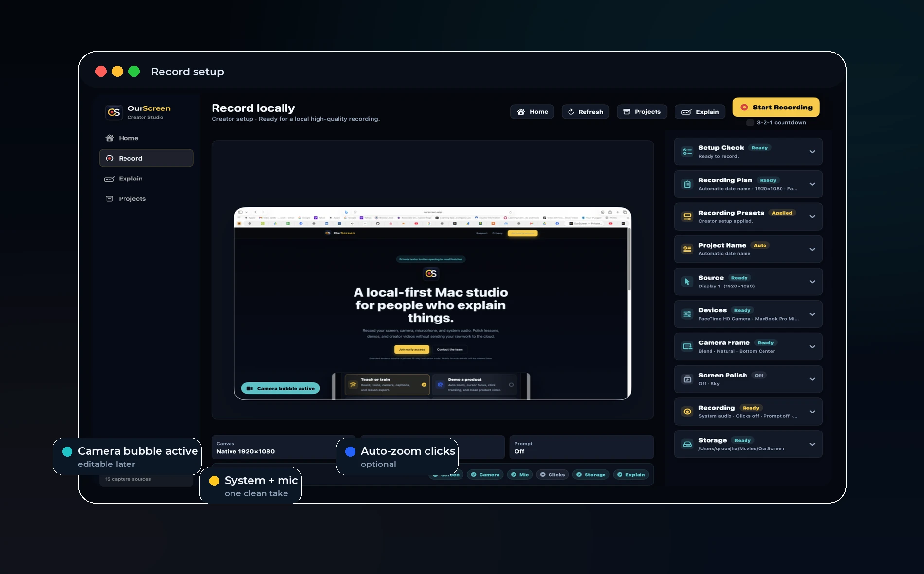Click the archive icon in top Projects button
This screenshot has width=924, height=574.
coord(627,112)
